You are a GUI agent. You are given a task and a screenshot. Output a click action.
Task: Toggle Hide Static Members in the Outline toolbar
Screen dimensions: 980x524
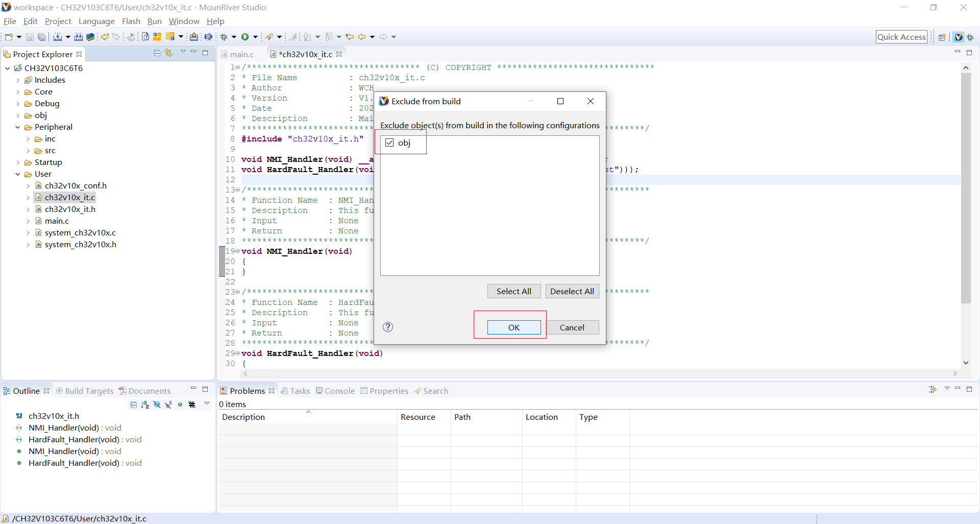[x=168, y=404]
